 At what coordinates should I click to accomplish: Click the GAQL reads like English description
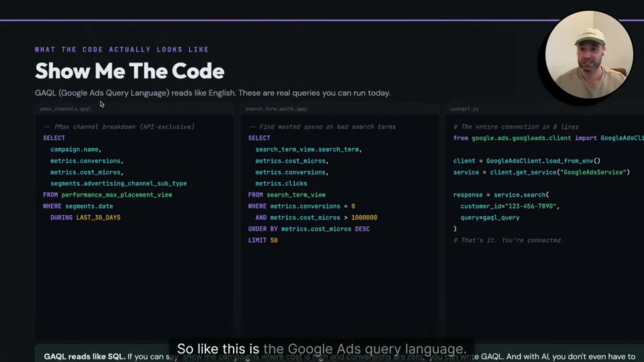(x=213, y=93)
